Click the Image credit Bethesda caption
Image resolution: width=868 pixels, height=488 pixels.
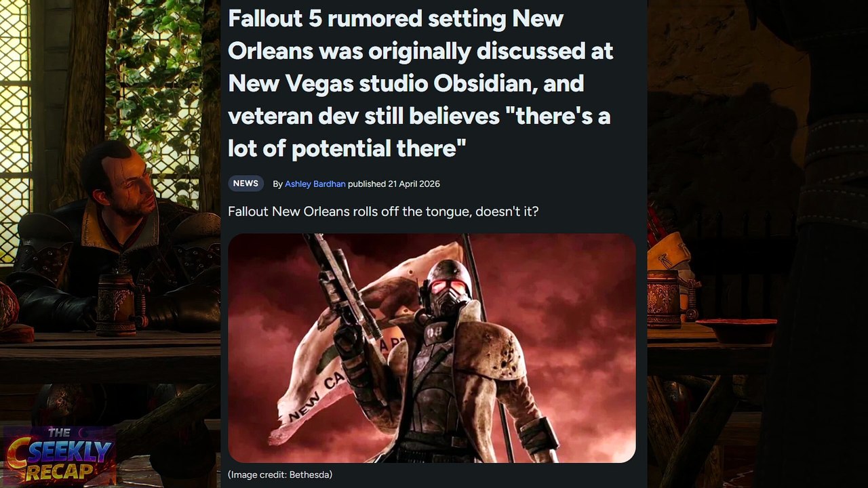280,475
